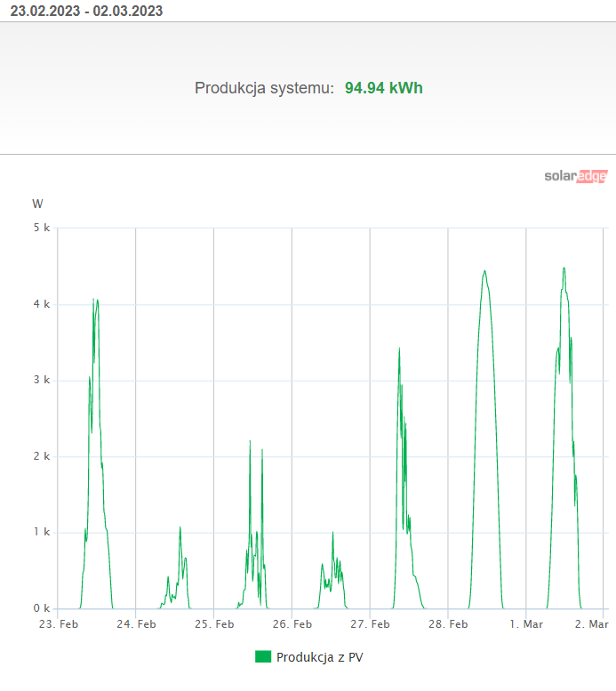Image resolution: width=616 pixels, height=691 pixels.
Task: Select the 27. Feb axis label
Action: 370,624
